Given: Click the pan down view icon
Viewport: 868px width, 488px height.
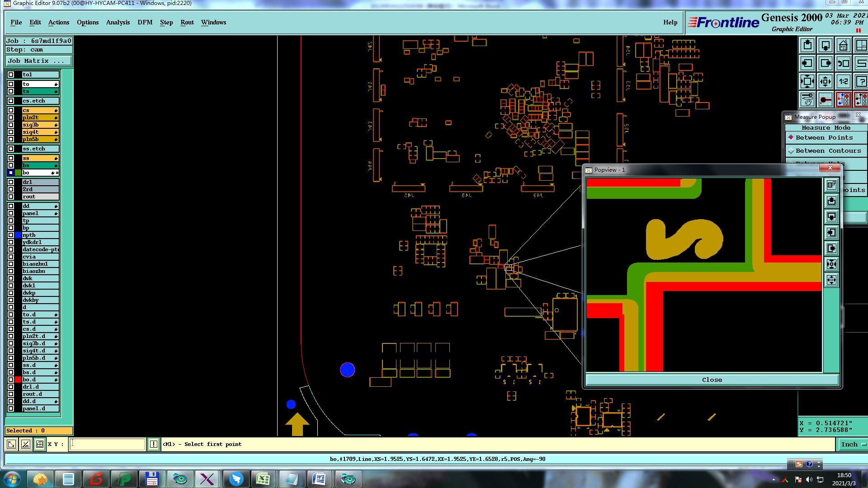Looking at the screenshot, I should tap(826, 45).
